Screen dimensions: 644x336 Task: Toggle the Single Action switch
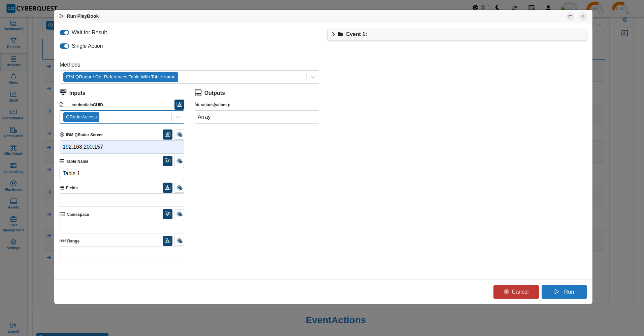64,46
